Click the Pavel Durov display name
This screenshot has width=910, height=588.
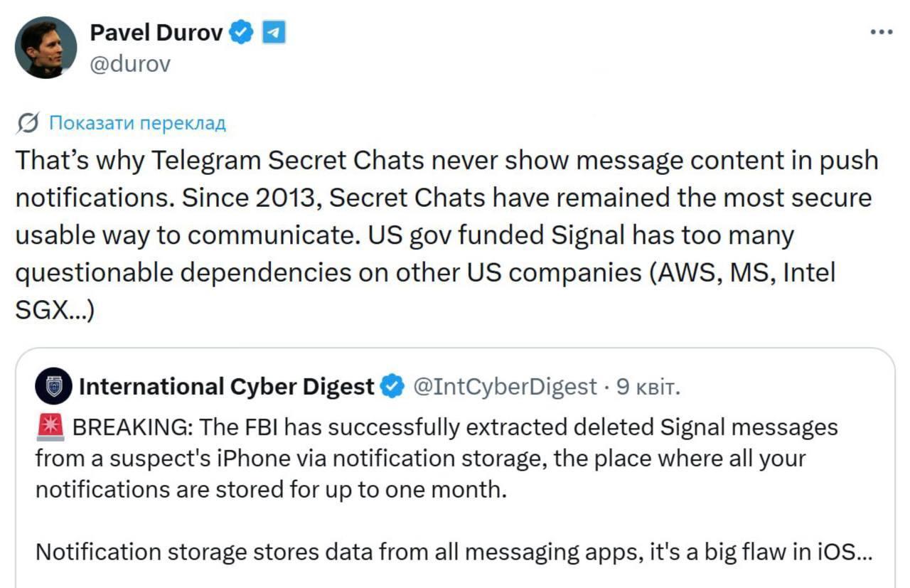[156, 32]
